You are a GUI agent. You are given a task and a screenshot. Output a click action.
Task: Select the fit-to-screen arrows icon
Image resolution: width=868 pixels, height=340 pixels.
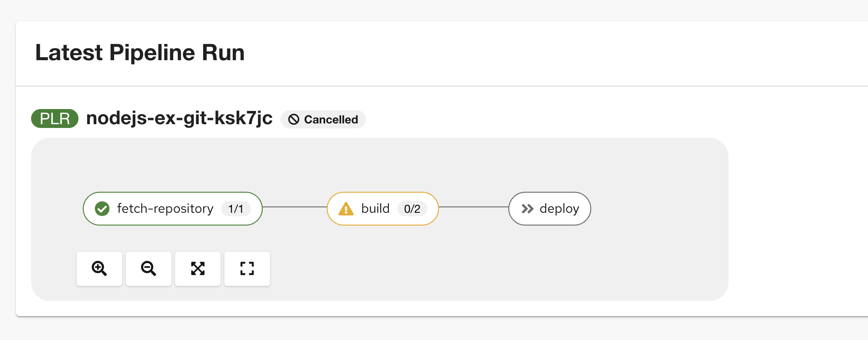pyautogui.click(x=197, y=269)
